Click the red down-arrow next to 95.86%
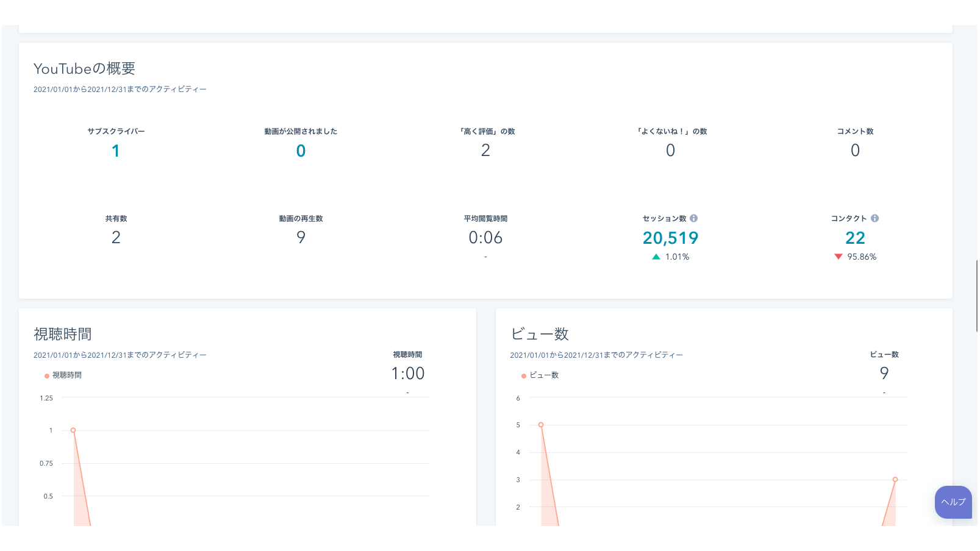 click(x=838, y=257)
